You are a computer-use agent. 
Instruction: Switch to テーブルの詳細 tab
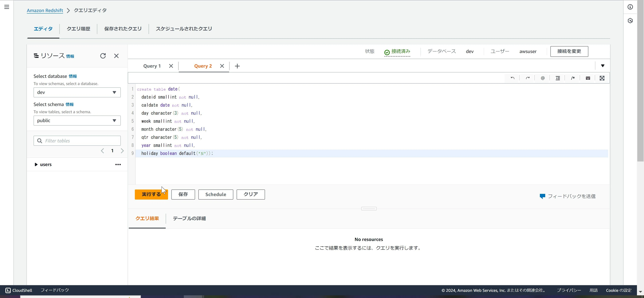(x=189, y=219)
